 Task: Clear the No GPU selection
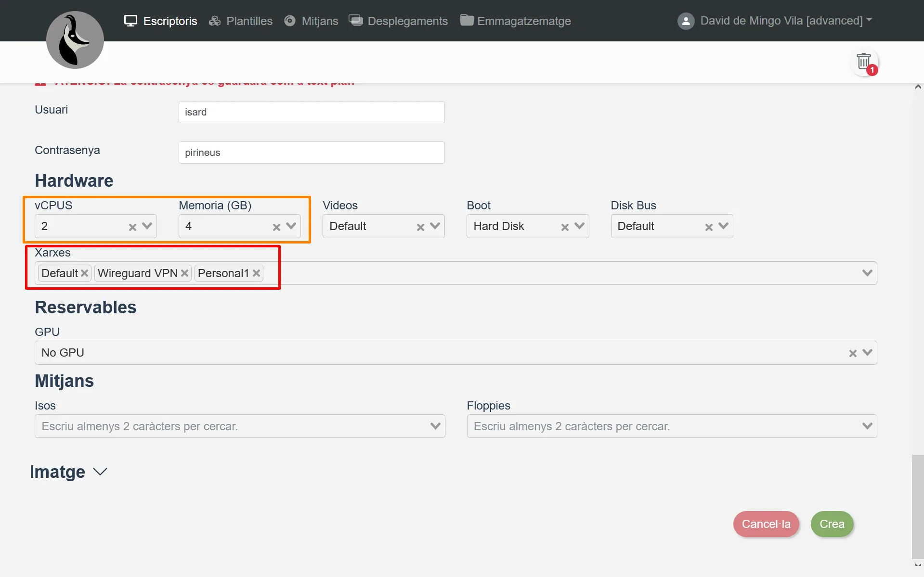pyautogui.click(x=853, y=354)
